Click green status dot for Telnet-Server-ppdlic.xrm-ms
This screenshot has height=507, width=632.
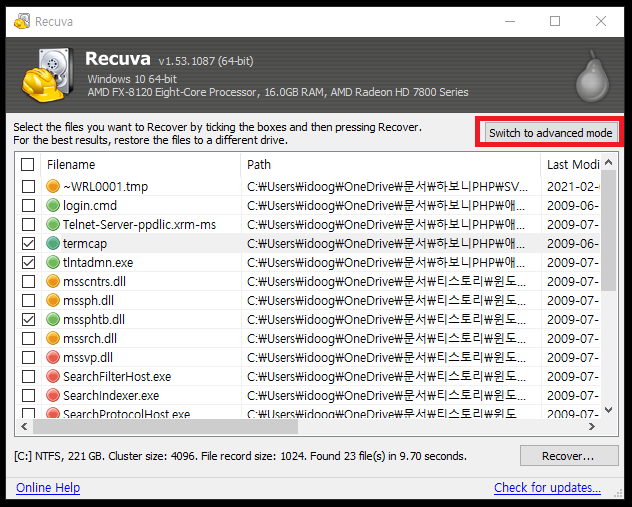[x=53, y=224]
